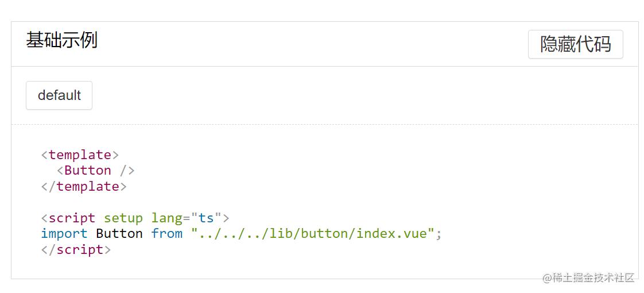Click the closing bracket after "ts"
Viewport: 644px width, 293px height.
226,218
